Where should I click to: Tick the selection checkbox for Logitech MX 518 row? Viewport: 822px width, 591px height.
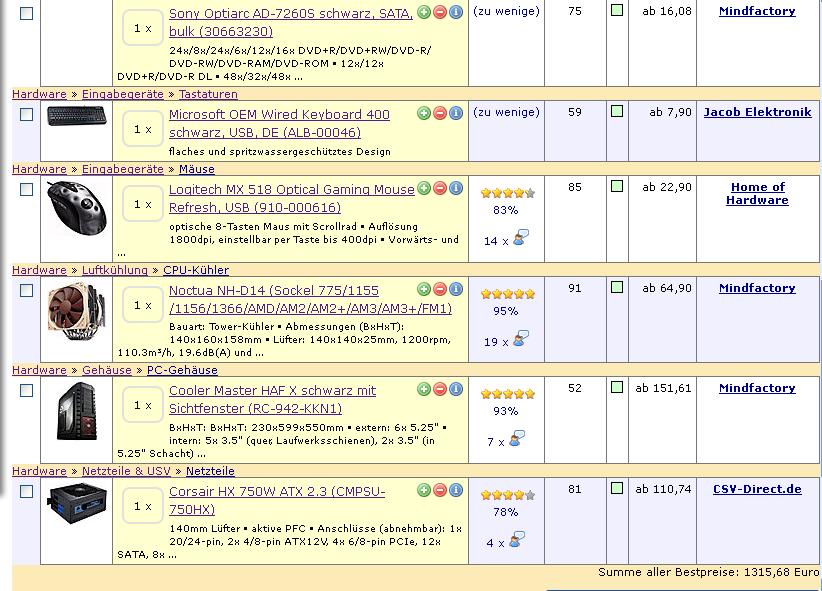26,189
